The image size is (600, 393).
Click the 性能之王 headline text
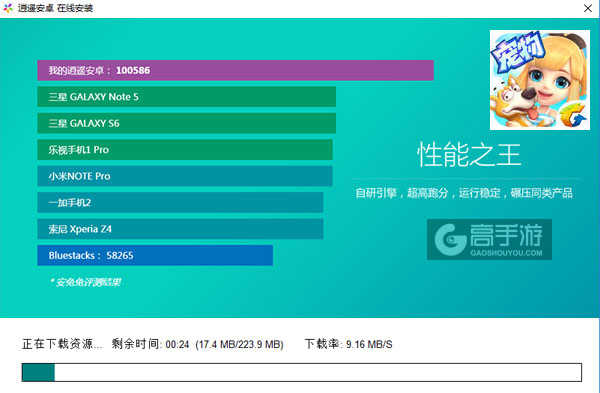[x=469, y=155]
